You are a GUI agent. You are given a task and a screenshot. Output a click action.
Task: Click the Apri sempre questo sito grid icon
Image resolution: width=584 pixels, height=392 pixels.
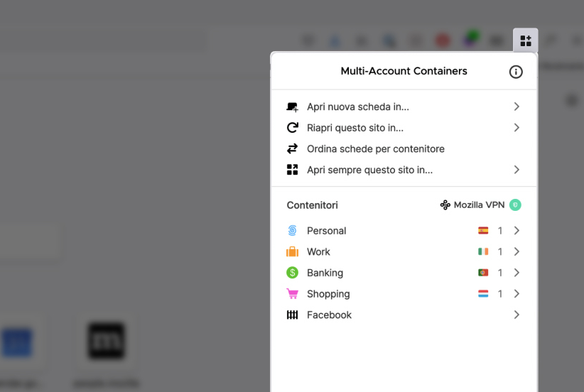293,170
